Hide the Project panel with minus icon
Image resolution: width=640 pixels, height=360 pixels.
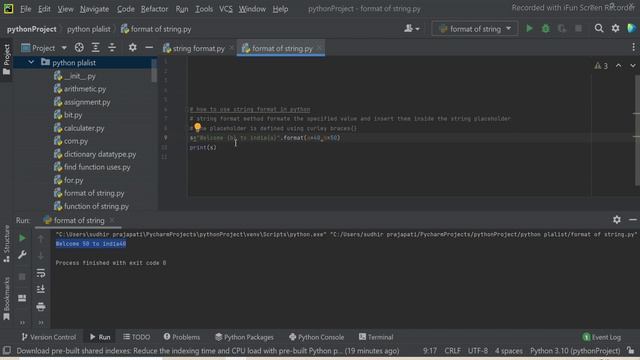click(149, 48)
